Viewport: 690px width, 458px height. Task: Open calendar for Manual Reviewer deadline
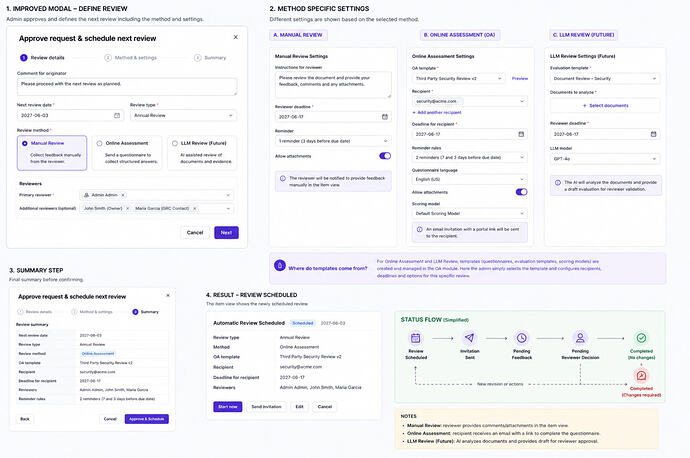pyautogui.click(x=385, y=117)
